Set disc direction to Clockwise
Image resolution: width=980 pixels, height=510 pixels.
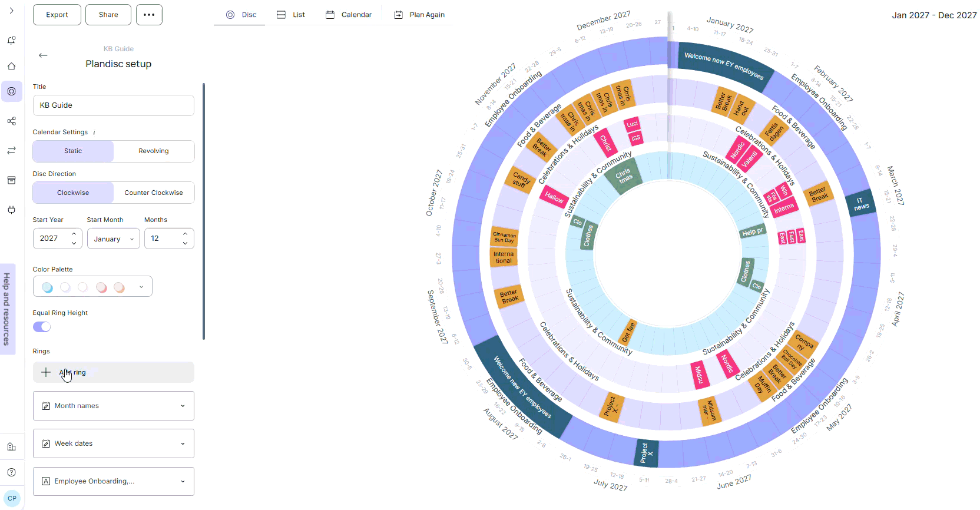coord(73,193)
